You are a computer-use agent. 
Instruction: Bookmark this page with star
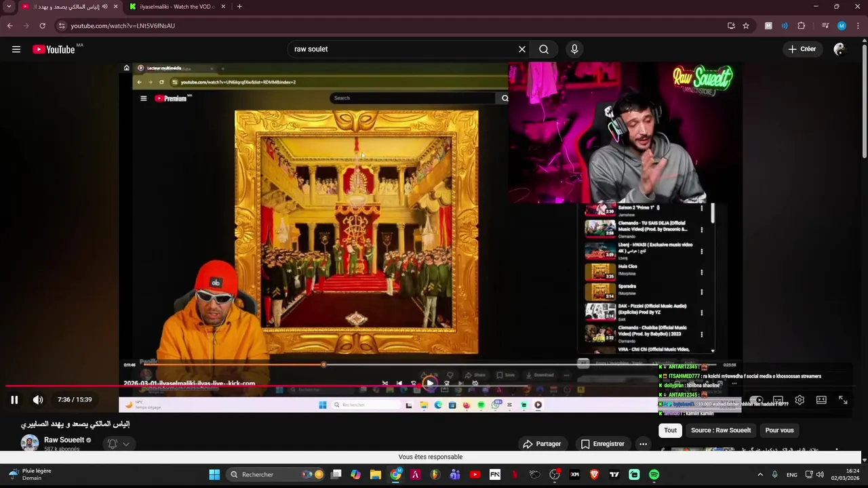pyautogui.click(x=746, y=26)
